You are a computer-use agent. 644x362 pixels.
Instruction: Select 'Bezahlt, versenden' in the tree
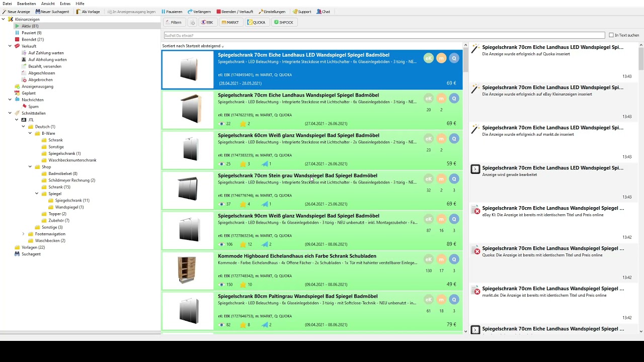45,66
